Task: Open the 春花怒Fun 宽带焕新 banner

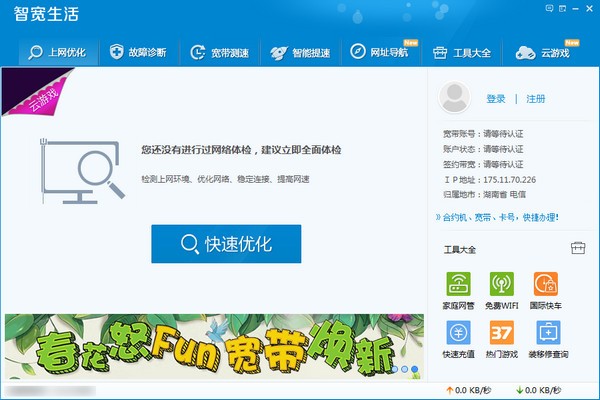Action: point(214,346)
